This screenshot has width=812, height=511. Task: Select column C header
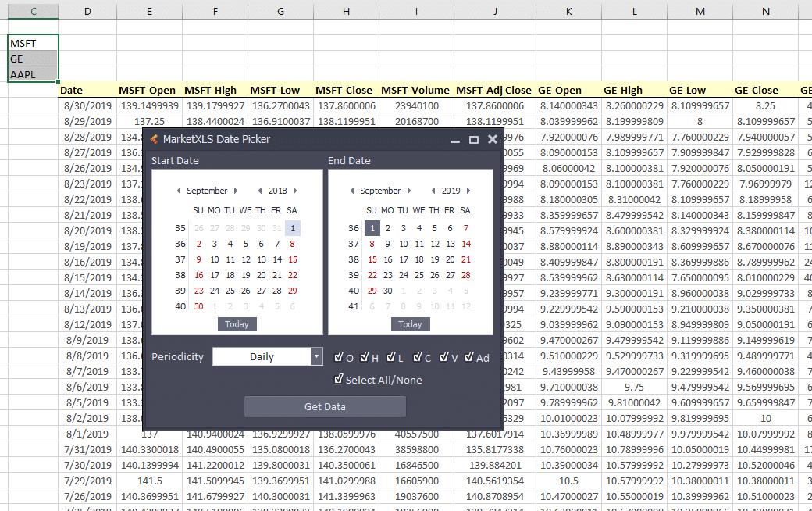pyautogui.click(x=33, y=12)
